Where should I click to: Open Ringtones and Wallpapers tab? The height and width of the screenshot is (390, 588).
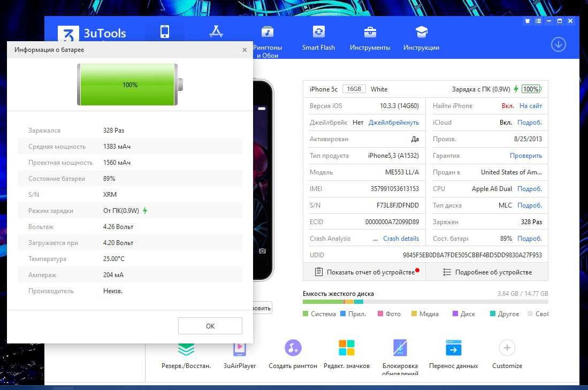tap(268, 41)
